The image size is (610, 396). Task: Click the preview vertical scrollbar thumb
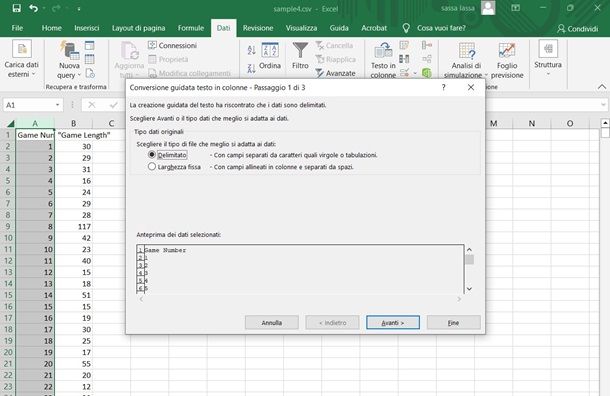pyautogui.click(x=470, y=259)
